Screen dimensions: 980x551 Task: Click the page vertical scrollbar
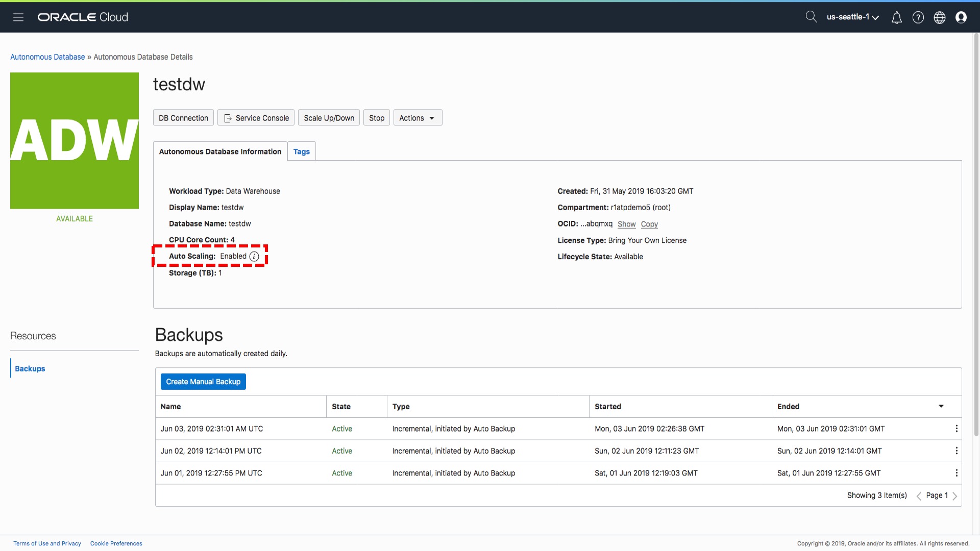pos(976,230)
